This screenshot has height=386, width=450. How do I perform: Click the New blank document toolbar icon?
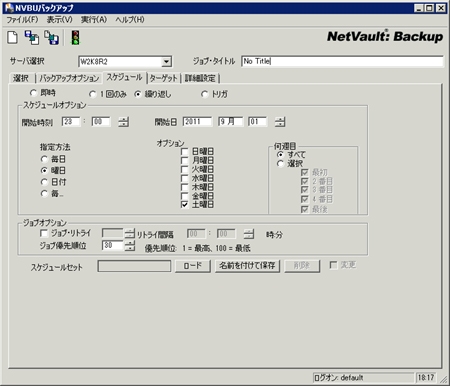click(x=13, y=37)
